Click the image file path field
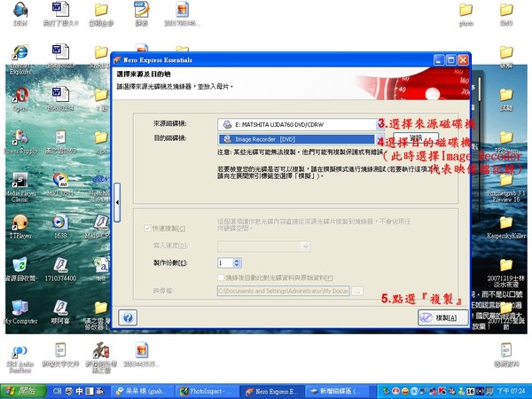This screenshot has height=399, width=532. pos(284,291)
